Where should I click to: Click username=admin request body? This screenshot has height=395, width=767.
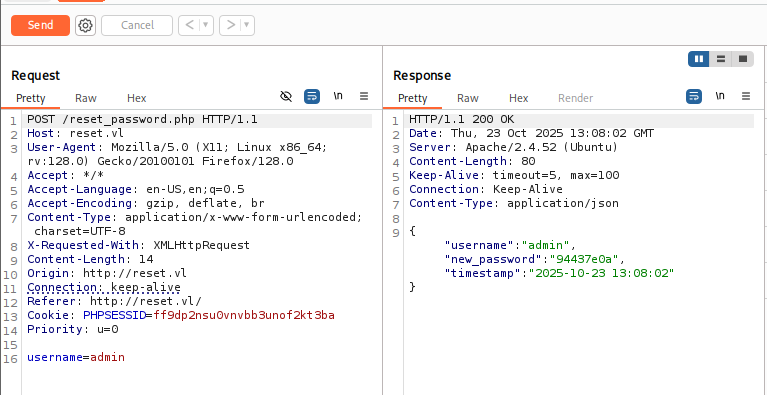click(76, 357)
